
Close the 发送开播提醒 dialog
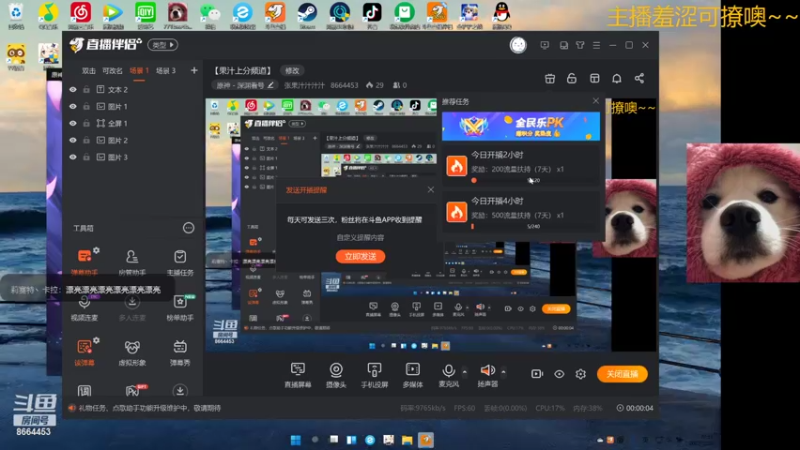click(x=431, y=189)
